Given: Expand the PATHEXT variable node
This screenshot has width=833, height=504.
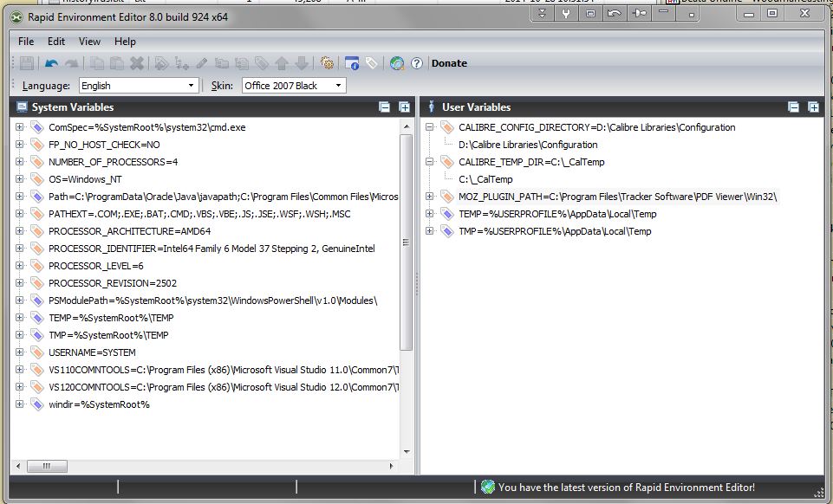Looking at the screenshot, I should pos(20,214).
